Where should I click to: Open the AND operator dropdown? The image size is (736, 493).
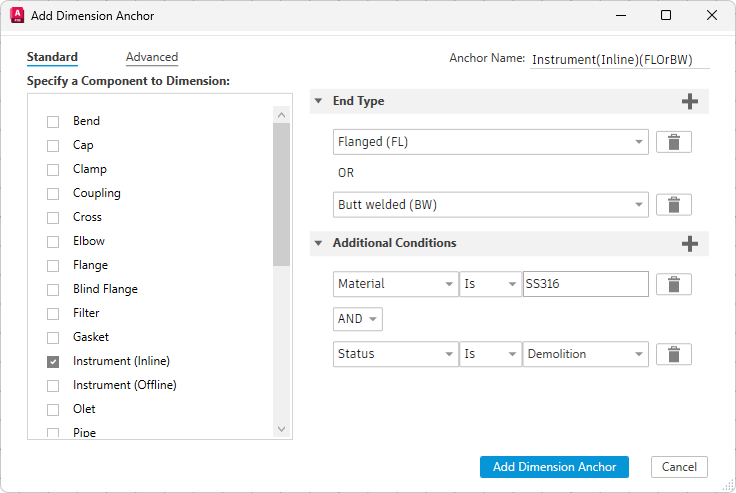point(358,319)
